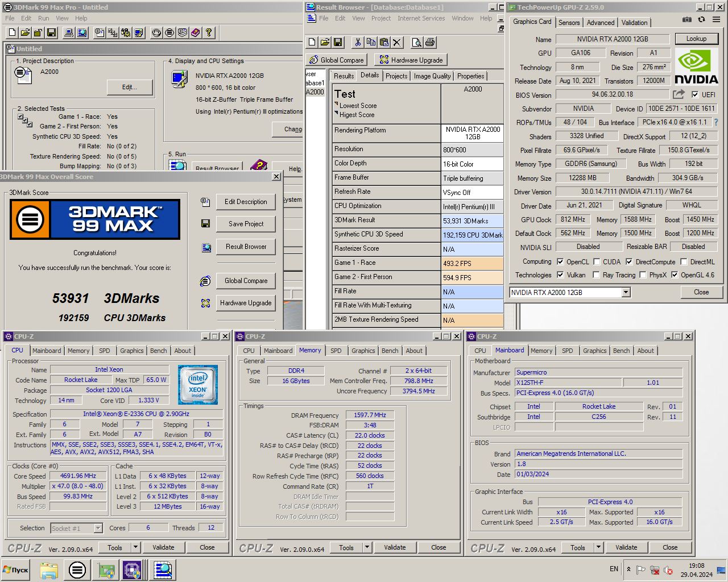This screenshot has height=582, width=728.
Task: Click the BIOS share export icon in GPU-Z
Action: coord(679,94)
